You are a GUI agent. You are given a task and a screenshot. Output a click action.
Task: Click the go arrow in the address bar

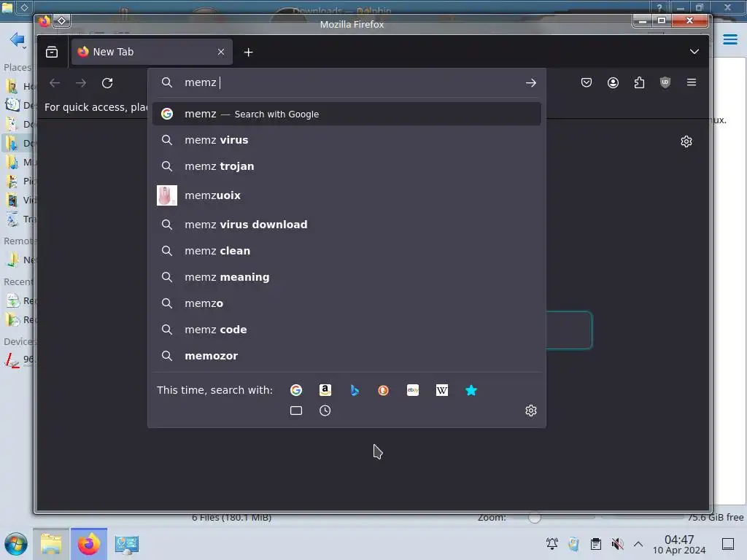(531, 83)
